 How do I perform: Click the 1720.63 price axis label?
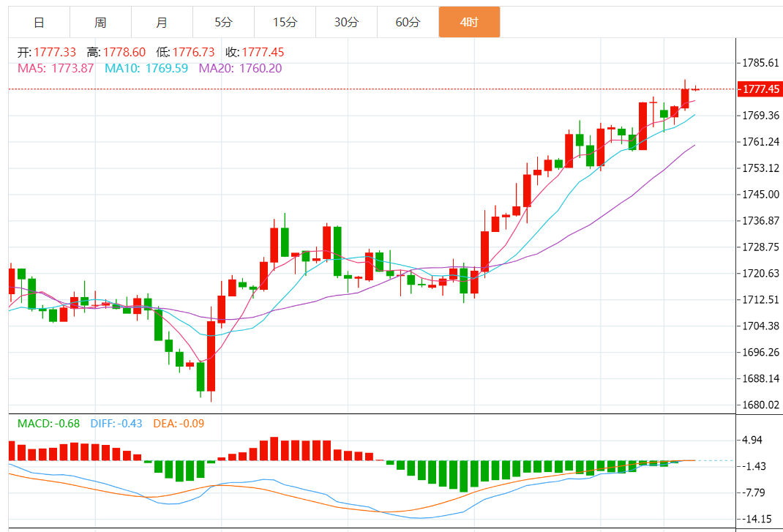(x=760, y=273)
